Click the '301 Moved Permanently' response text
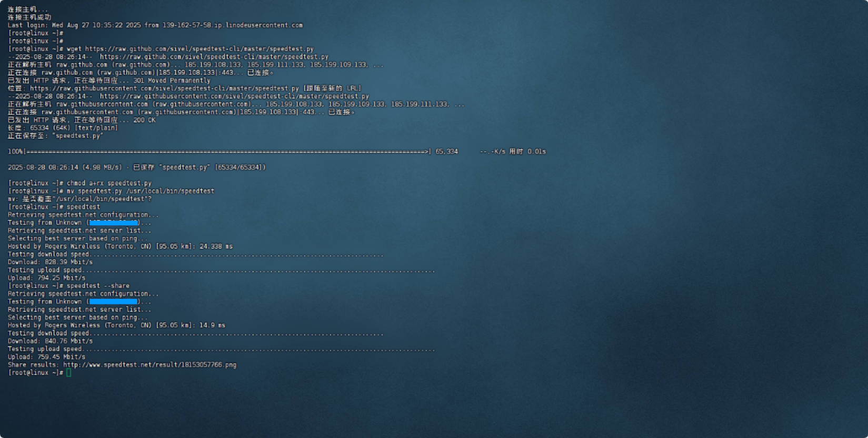 coord(172,81)
